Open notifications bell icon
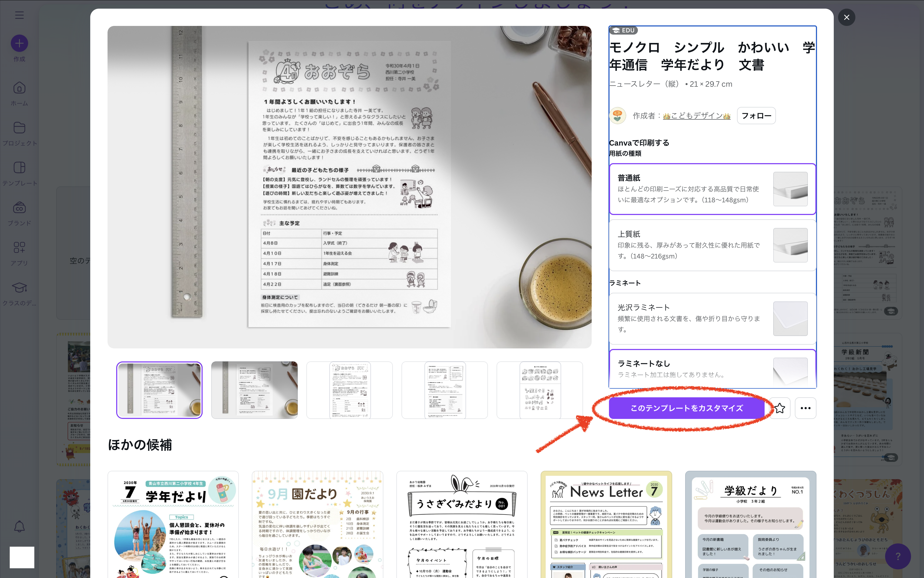This screenshot has width=924, height=578. (x=19, y=526)
